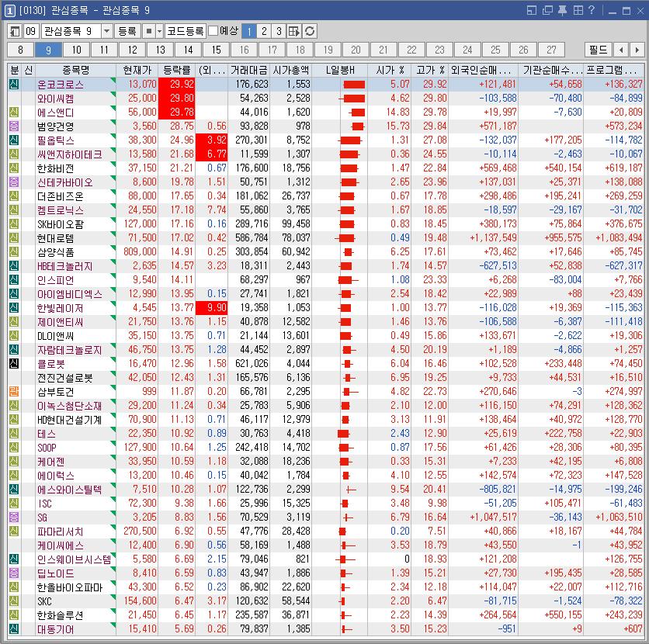Click the purple 증 badge on the 딥노이드 row
Image resolution: width=649 pixels, height=644 pixels.
(x=14, y=573)
